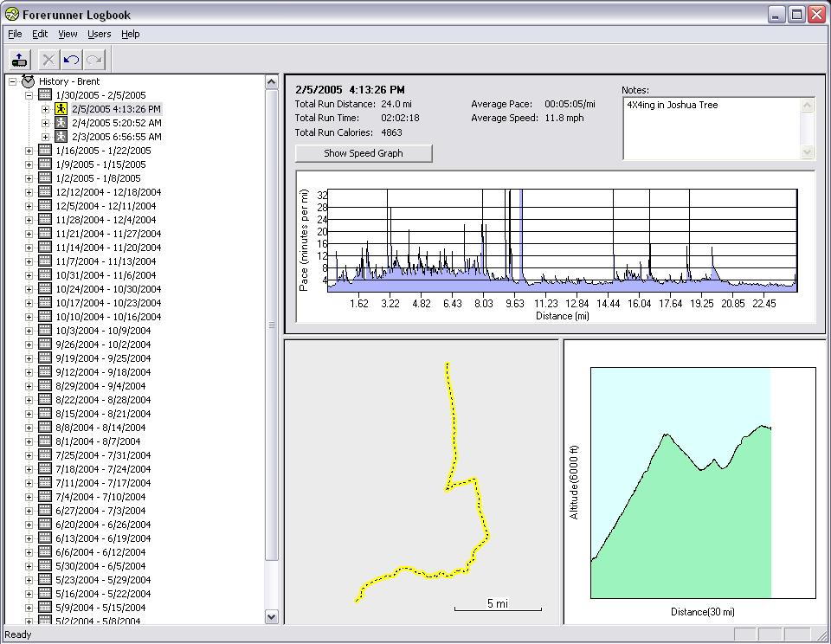
Task: Click the Undo toolbar icon
Action: tap(72, 60)
